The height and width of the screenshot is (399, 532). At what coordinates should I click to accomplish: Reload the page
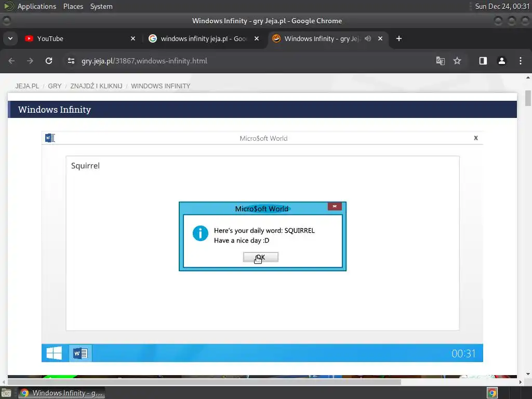tap(49, 61)
